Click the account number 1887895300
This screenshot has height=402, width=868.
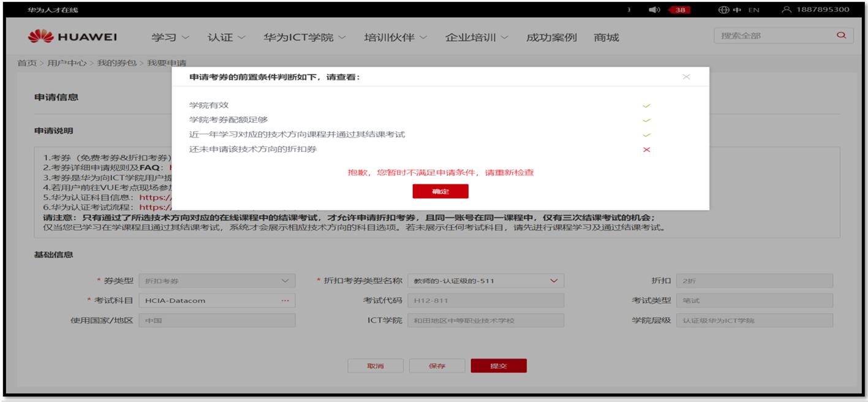click(823, 10)
